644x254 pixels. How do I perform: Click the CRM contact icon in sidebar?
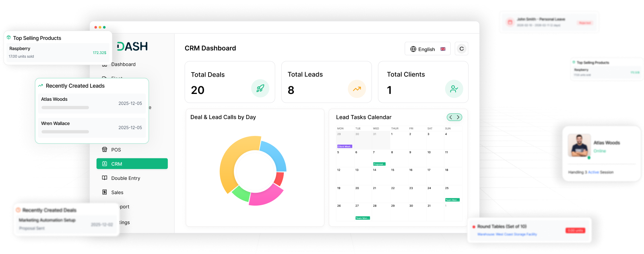click(x=105, y=164)
